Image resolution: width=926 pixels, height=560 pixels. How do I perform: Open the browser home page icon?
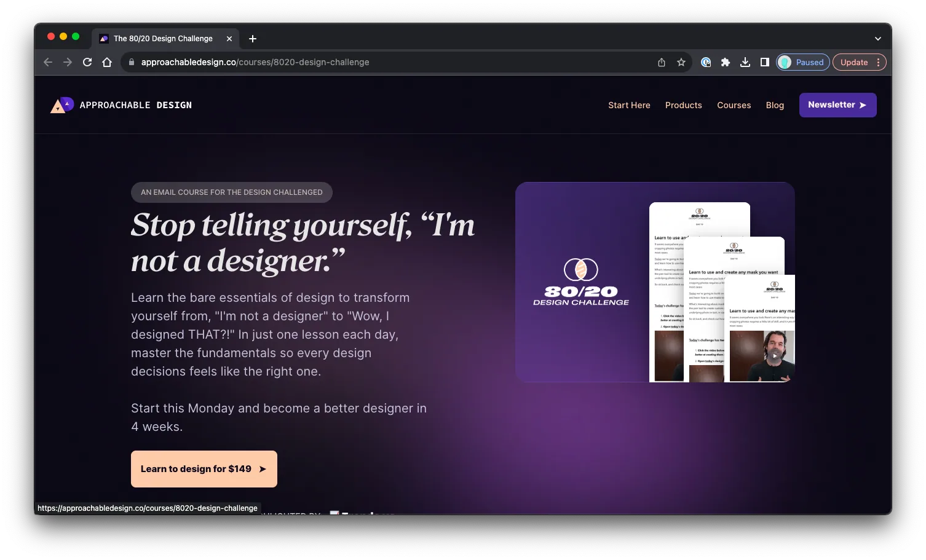coord(107,62)
